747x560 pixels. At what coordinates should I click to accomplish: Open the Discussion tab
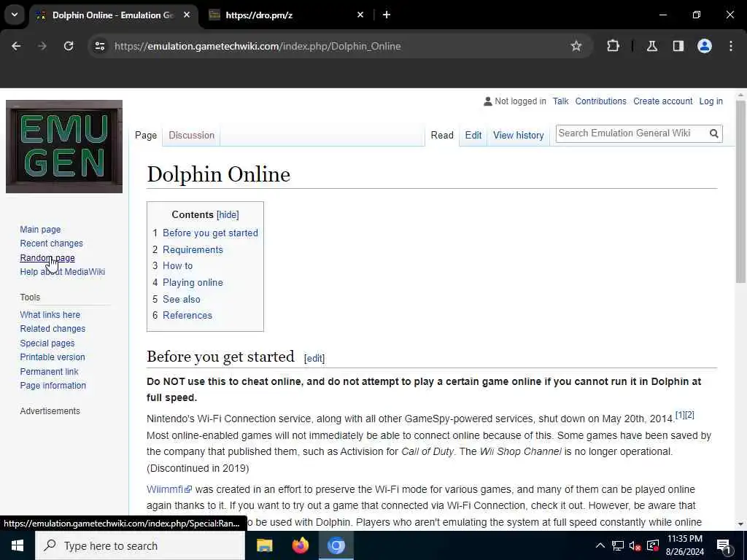[x=192, y=135]
